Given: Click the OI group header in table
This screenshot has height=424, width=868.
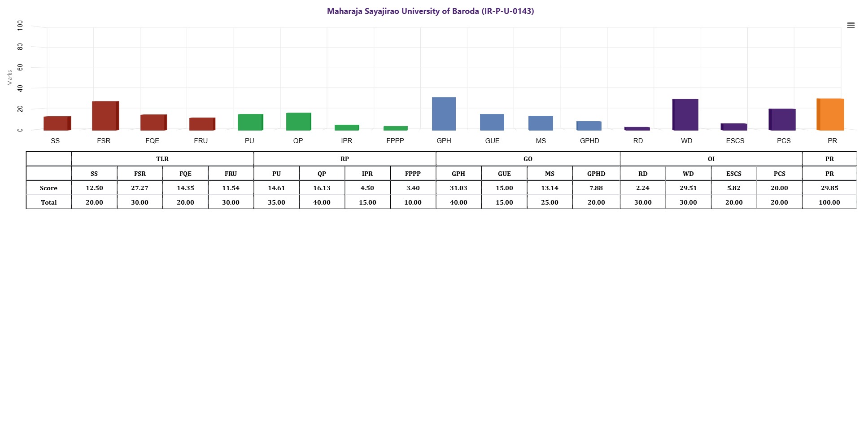Looking at the screenshot, I should click(x=711, y=159).
